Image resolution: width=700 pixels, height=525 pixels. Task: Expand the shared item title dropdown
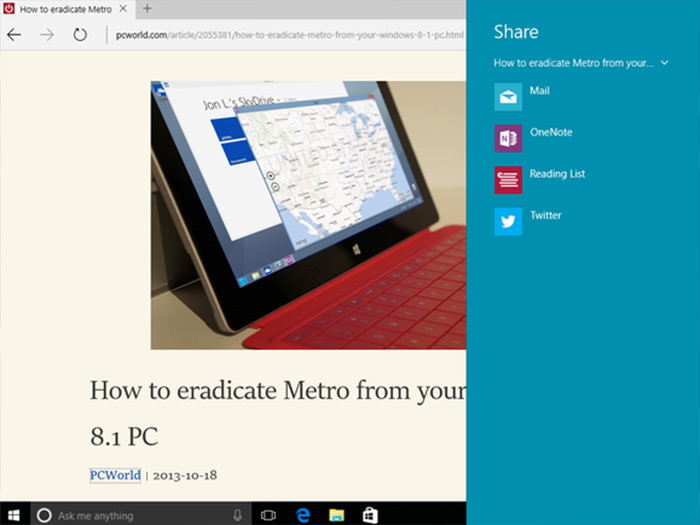(x=665, y=63)
